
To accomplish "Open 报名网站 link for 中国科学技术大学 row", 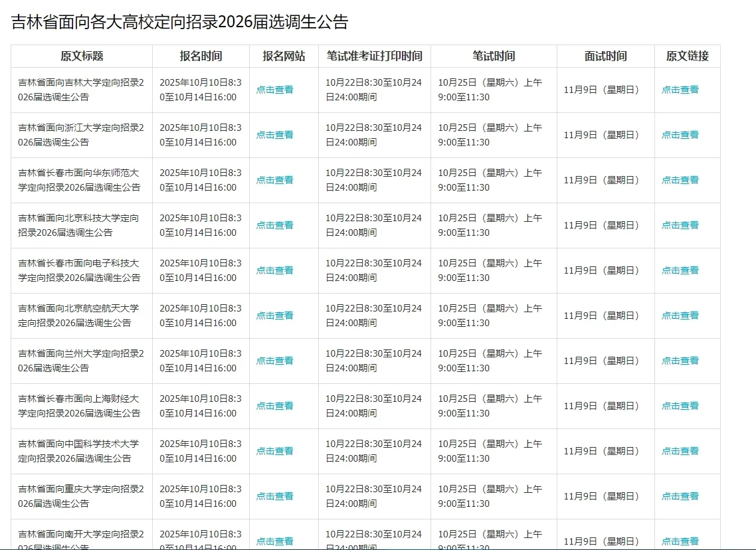I will (275, 451).
